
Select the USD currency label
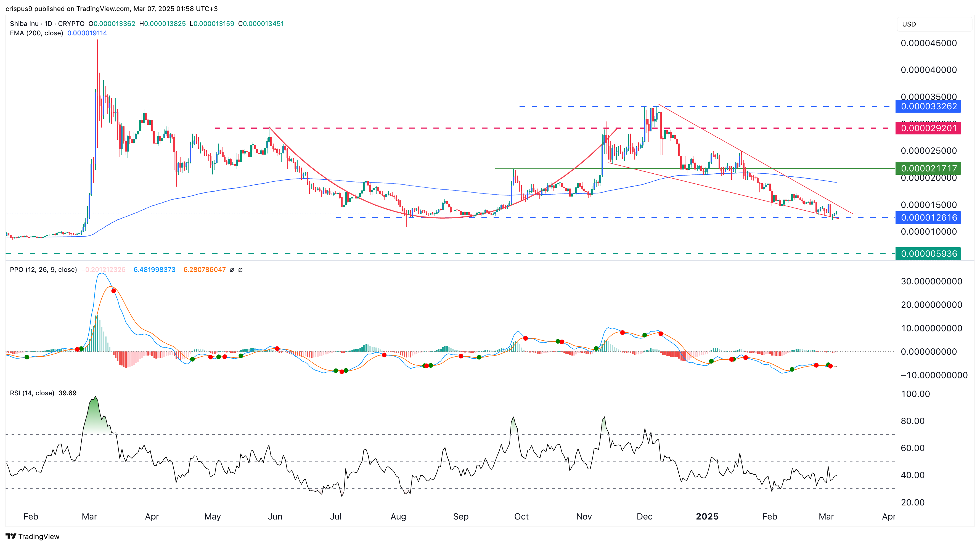909,24
